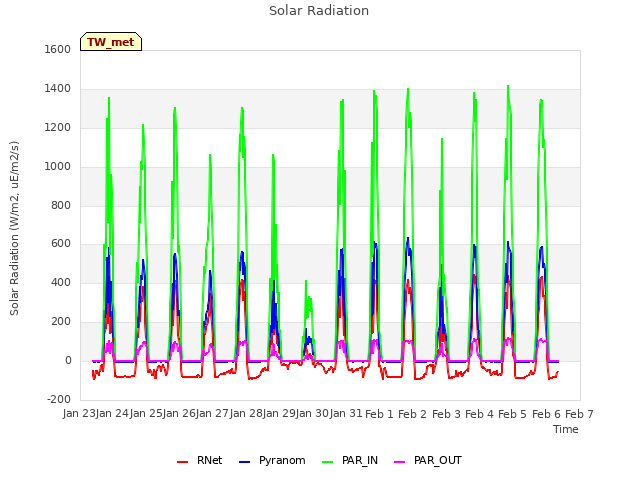Click the Jan 27 x-axis tick label

click(212, 413)
